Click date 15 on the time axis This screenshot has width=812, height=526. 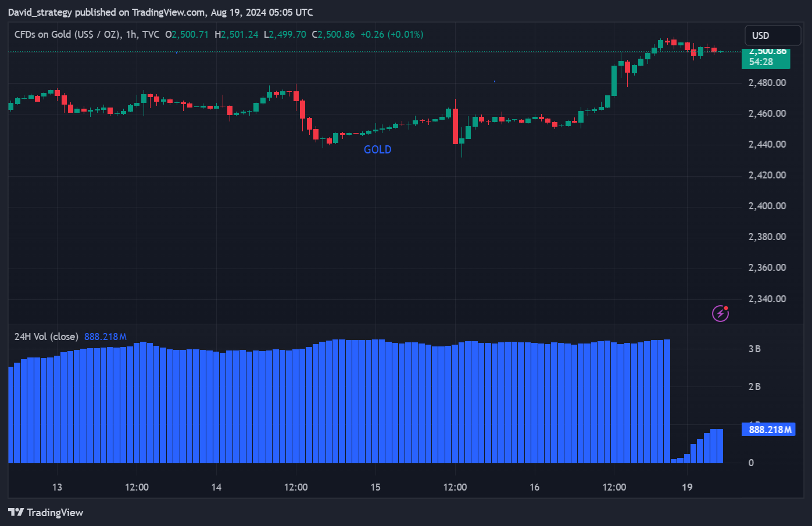pyautogui.click(x=375, y=488)
